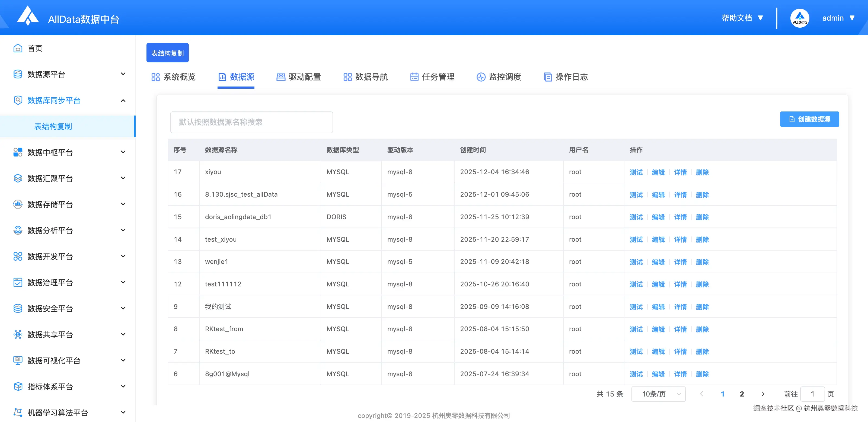Click the 数据共享平台 network icon in the sidebar
Image resolution: width=868 pixels, height=422 pixels.
point(18,334)
